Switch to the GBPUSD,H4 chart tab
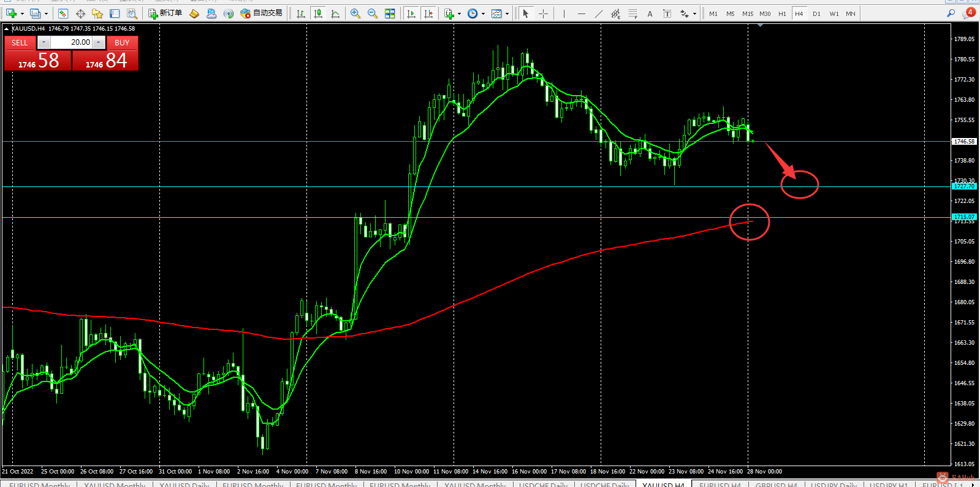Image resolution: width=980 pixels, height=487 pixels. [776, 485]
